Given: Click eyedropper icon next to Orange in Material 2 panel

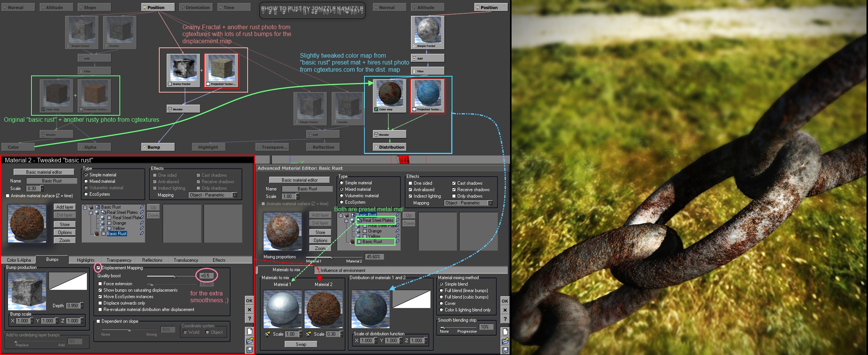Looking at the screenshot, I should pos(142,223).
